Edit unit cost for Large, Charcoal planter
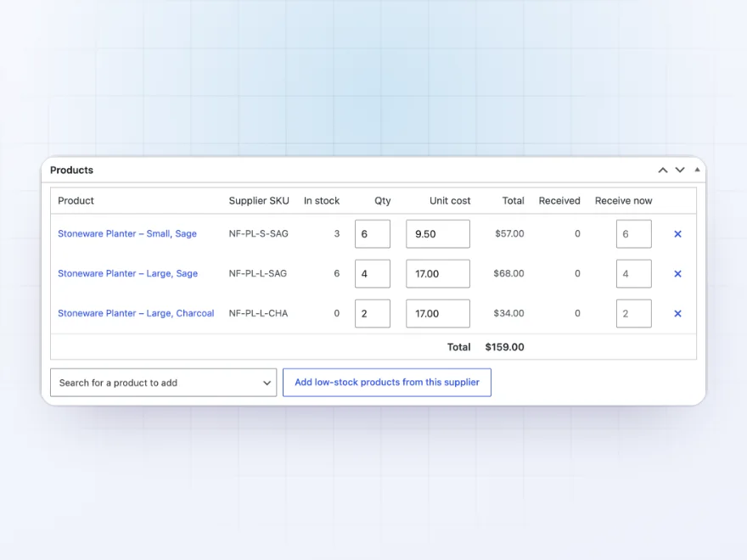This screenshot has height=560, width=747. (438, 313)
